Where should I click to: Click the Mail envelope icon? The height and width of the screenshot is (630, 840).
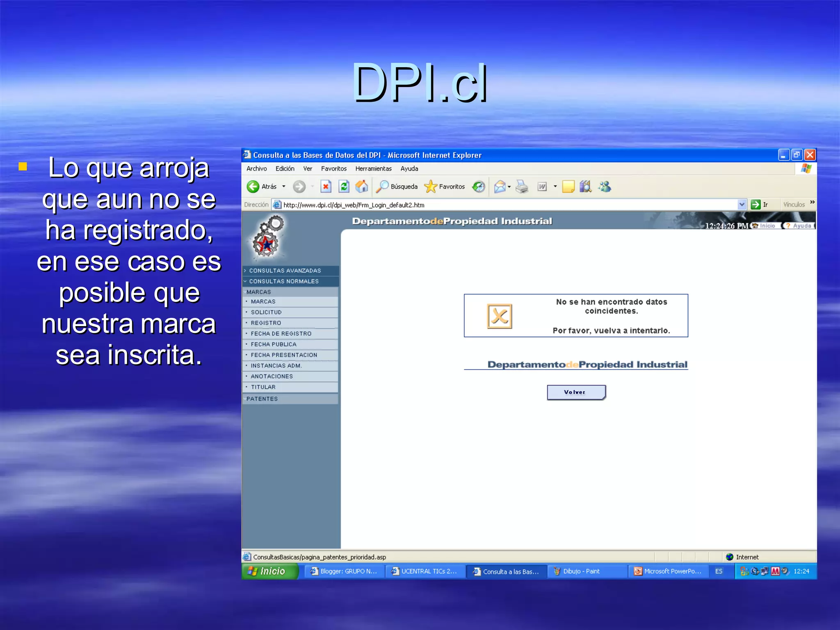(500, 187)
